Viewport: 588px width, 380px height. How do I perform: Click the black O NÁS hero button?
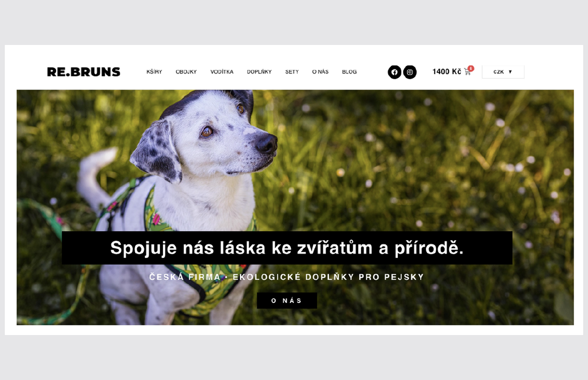tap(287, 300)
